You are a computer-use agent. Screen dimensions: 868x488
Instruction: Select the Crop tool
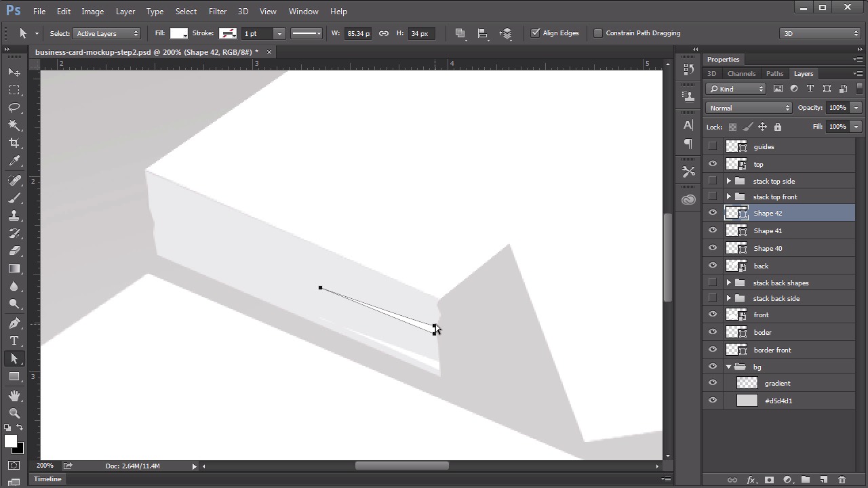pyautogui.click(x=14, y=143)
